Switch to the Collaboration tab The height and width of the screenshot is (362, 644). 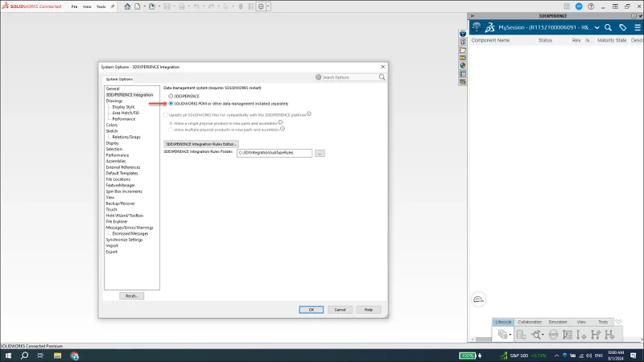(530, 322)
